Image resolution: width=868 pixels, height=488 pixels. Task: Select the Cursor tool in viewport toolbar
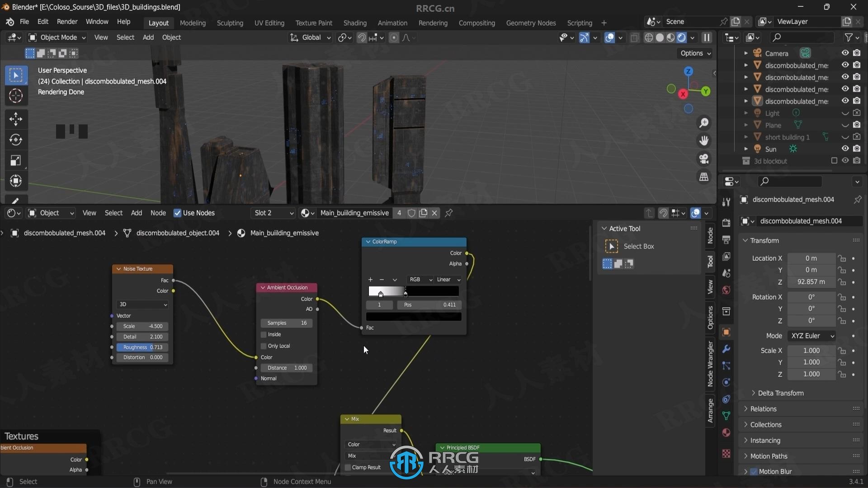16,96
